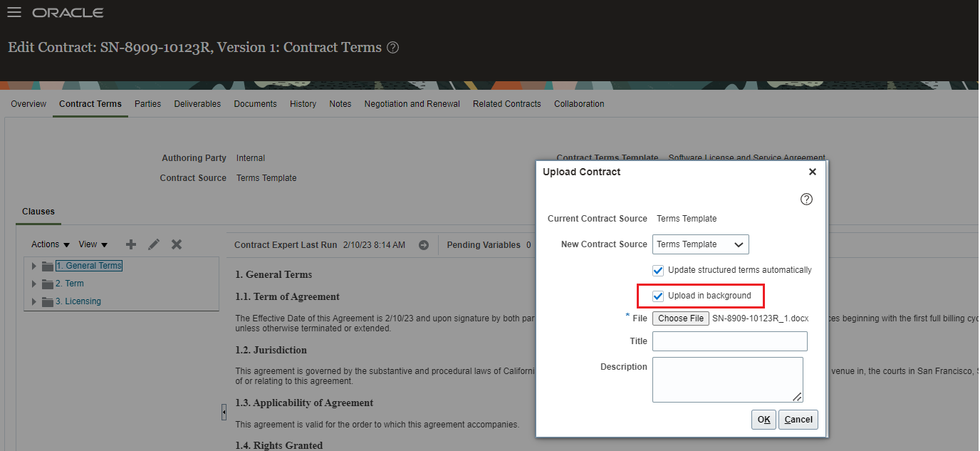Viewport: 980px width, 451px height.
Task: Click into the Title input field
Action: coord(729,341)
